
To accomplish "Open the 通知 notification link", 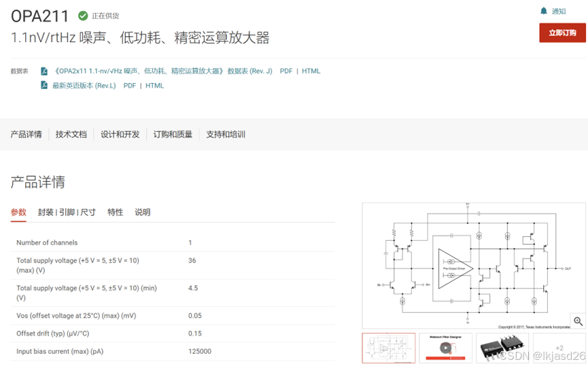I will pos(558,12).
